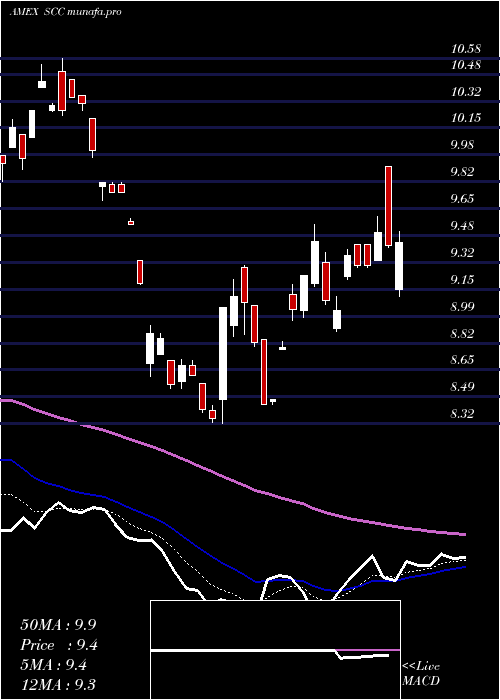Click the 10.15 price axis label
This screenshot has width=500, height=700.
coord(466,118)
